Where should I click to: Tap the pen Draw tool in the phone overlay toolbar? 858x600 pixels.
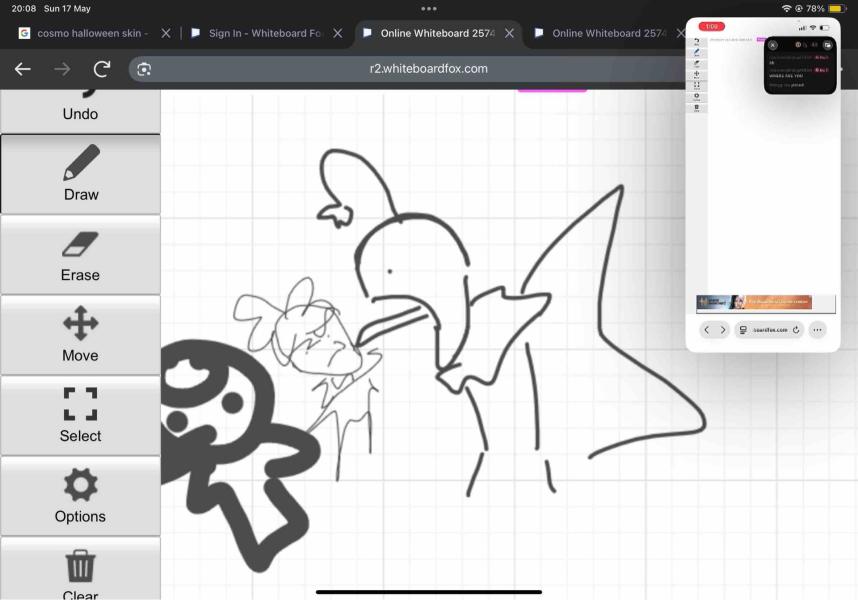pyautogui.click(x=697, y=53)
